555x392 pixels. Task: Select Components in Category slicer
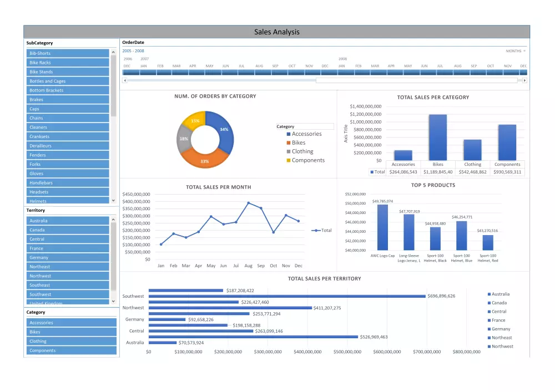click(72, 350)
